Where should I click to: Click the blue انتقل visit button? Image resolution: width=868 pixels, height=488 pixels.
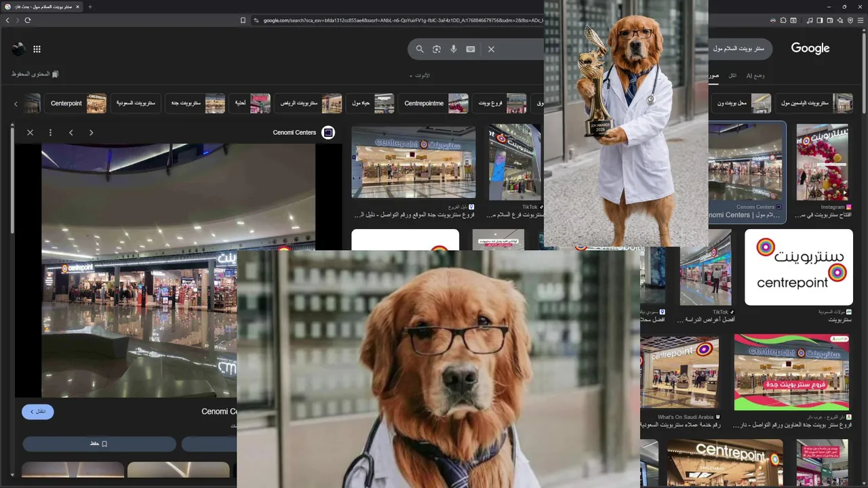38,411
